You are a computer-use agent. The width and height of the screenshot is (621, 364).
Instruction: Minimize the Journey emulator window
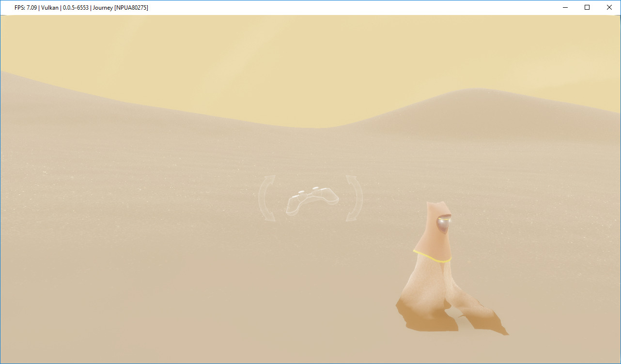pyautogui.click(x=565, y=7)
